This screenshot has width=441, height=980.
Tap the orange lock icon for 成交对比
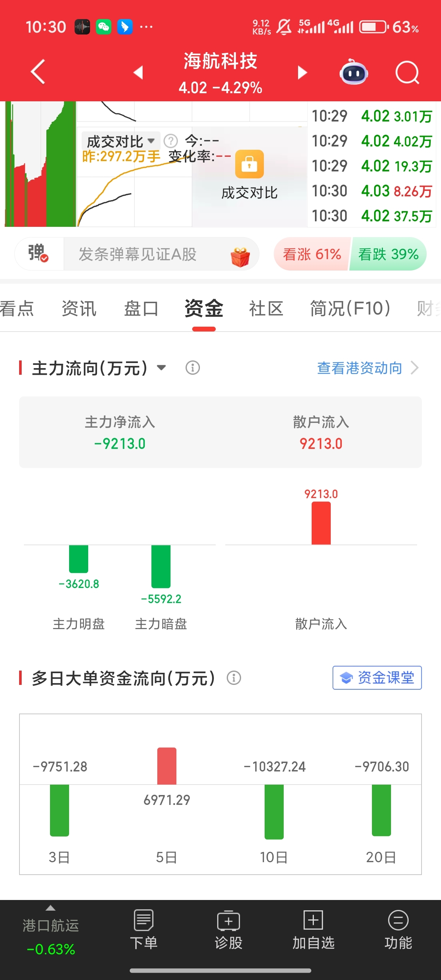250,164
